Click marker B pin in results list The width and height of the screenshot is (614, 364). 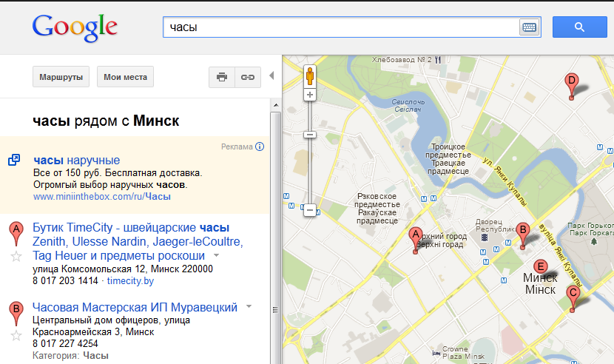(16, 314)
